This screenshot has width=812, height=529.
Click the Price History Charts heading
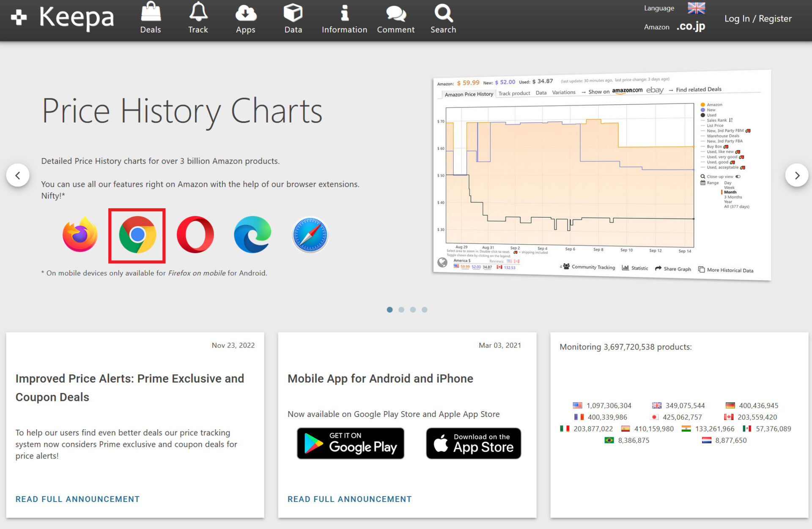182,111
